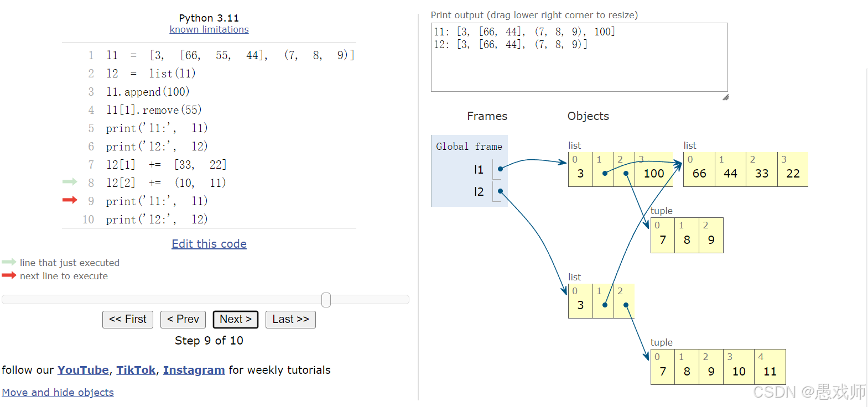Image resolution: width=868 pixels, height=407 pixels.
Task: Open the known limitations link
Action: pyautogui.click(x=209, y=29)
